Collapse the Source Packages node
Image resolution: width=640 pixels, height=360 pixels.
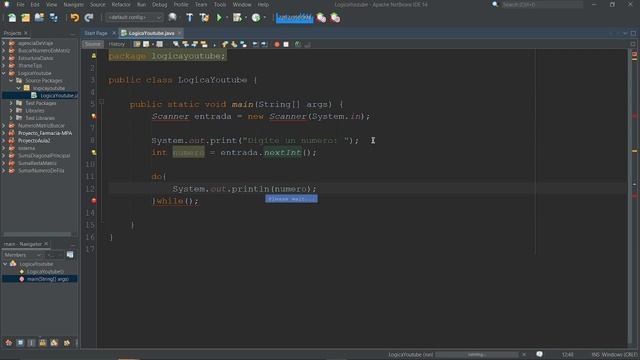(11, 80)
